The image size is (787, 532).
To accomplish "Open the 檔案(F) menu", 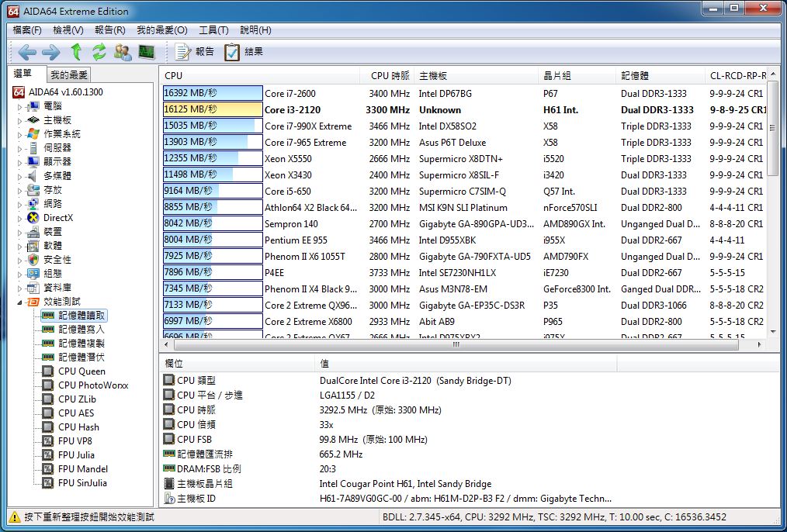I will [x=27, y=30].
